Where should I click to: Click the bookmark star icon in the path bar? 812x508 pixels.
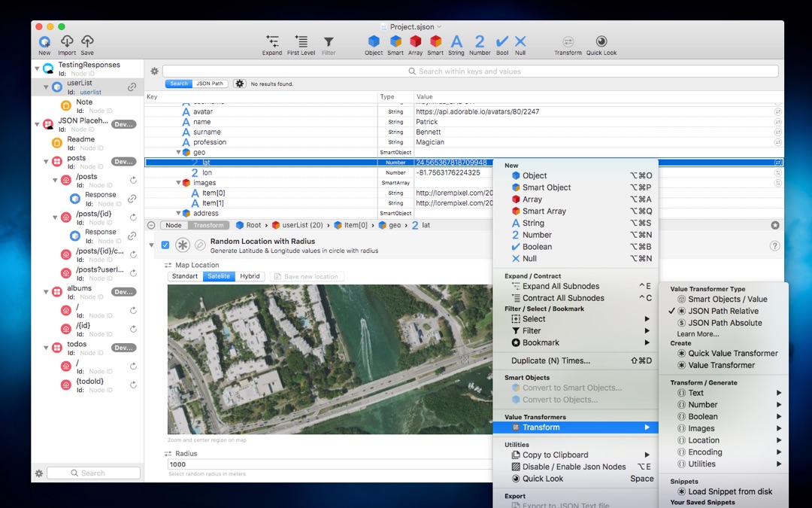(774, 225)
